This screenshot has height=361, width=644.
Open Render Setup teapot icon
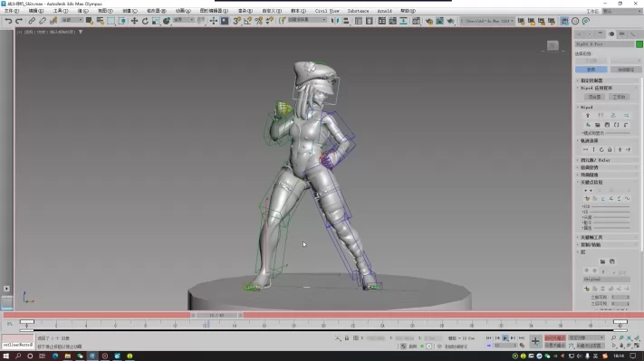click(428, 21)
